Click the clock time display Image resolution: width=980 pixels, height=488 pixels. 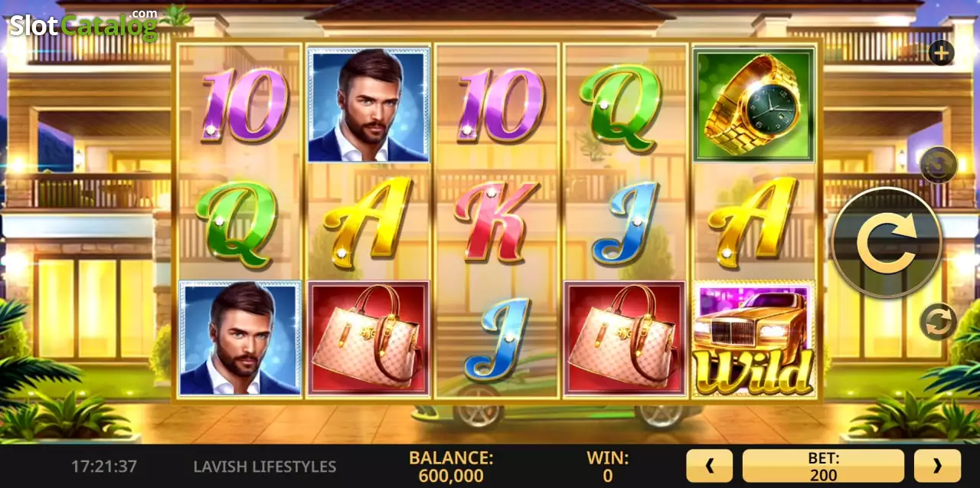pyautogui.click(x=104, y=467)
